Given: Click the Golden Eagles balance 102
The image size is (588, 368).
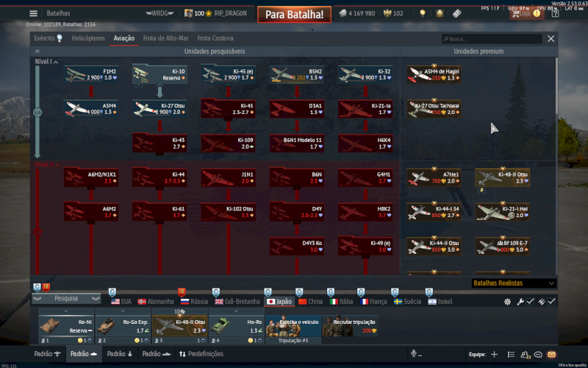Looking at the screenshot, I should [x=393, y=13].
